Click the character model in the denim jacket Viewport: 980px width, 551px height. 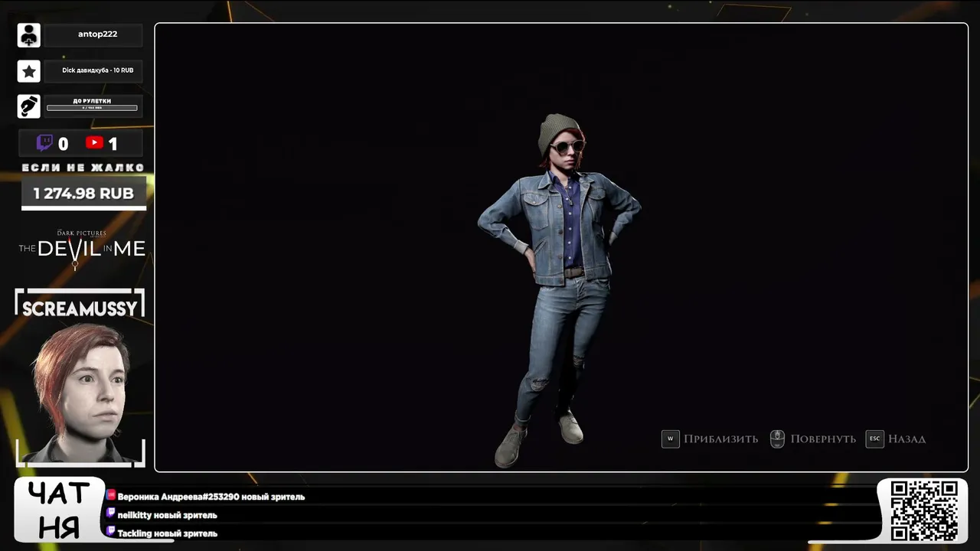click(559, 291)
